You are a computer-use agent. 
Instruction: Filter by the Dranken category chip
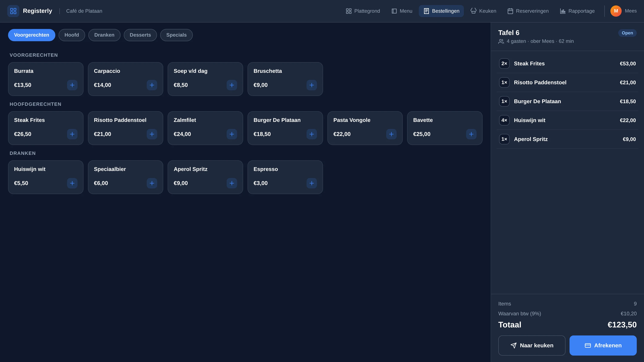click(104, 35)
